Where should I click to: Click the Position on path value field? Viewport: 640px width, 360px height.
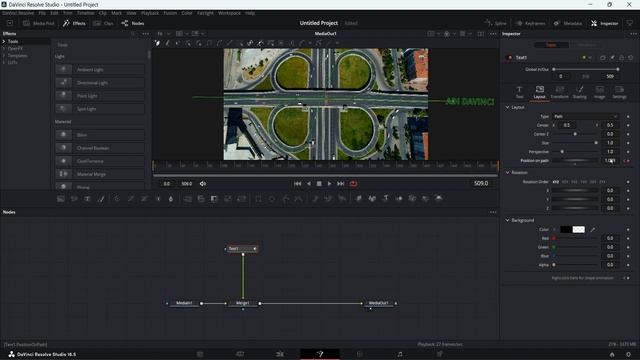coord(610,161)
